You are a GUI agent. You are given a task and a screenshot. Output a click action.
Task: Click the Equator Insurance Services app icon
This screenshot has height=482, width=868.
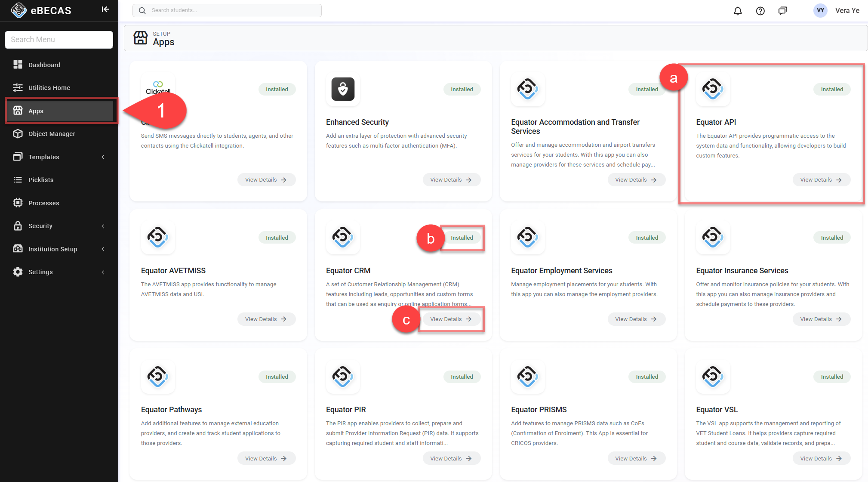(x=713, y=237)
